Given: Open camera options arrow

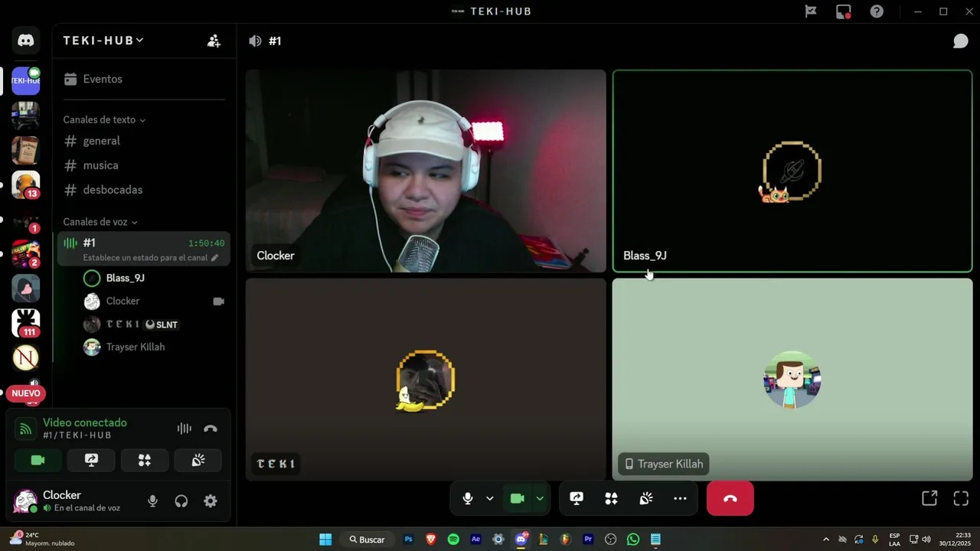Looking at the screenshot, I should (x=540, y=498).
